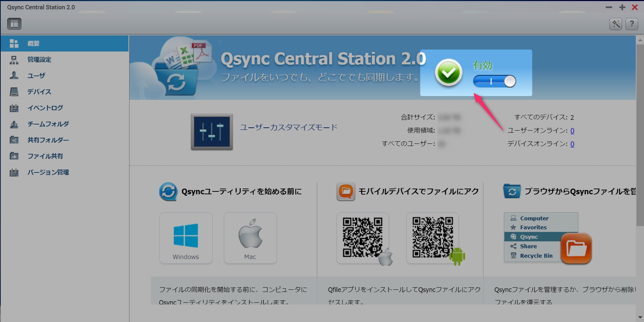Open the ユーザーカスタマイズモード link
The image size is (644, 322).
289,127
